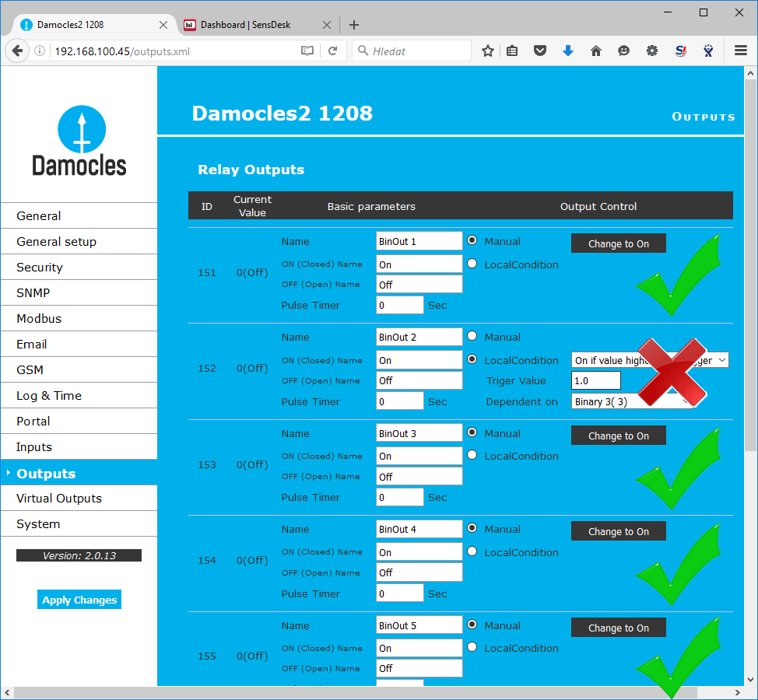Click the Name field containing BinOut 1
The image size is (758, 700).
tap(419, 241)
